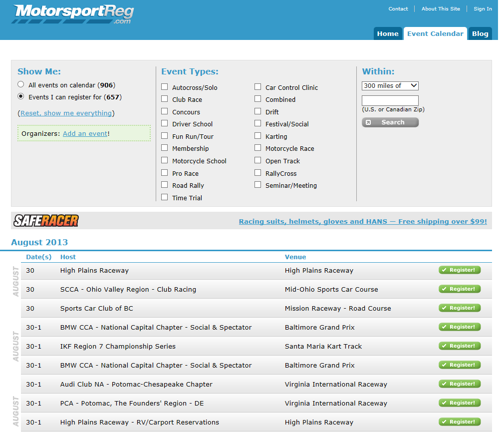Tick the Autocross/Solo checkbox
The width and height of the screenshot is (504, 432).
tap(165, 87)
